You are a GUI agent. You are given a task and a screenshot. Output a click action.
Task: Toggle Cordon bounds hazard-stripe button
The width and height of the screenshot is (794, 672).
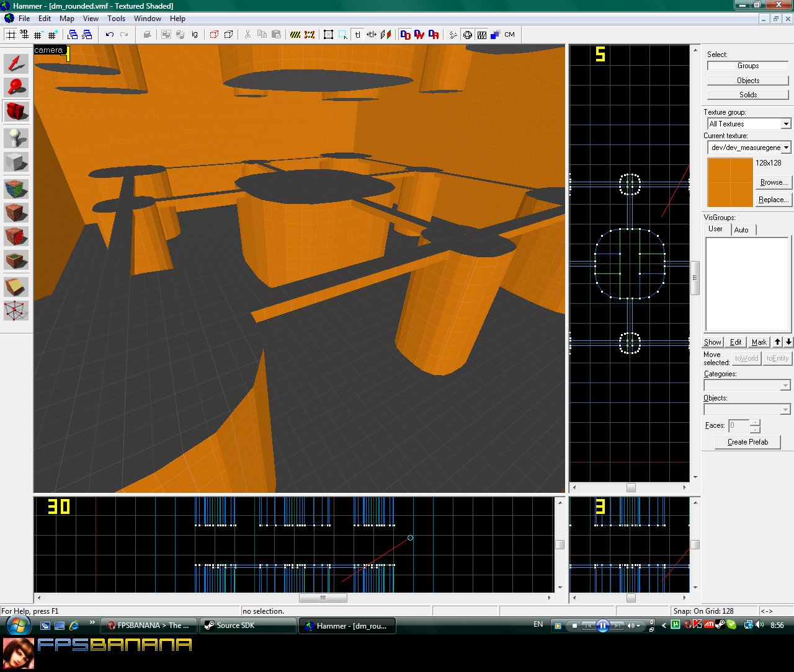296,35
